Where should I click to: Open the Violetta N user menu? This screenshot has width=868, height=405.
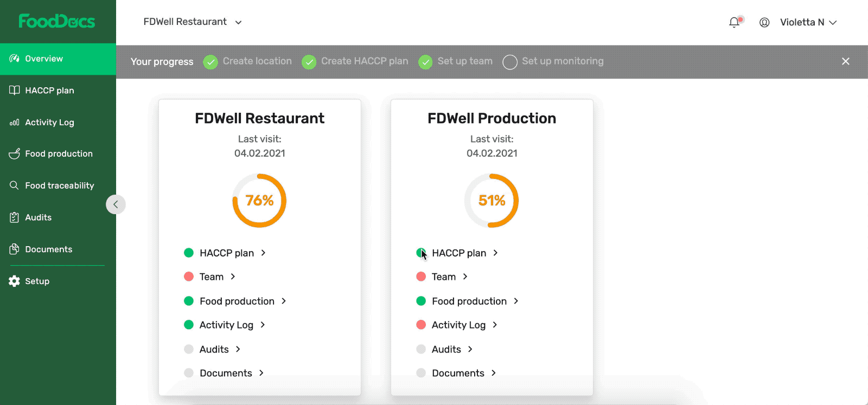coord(808,22)
